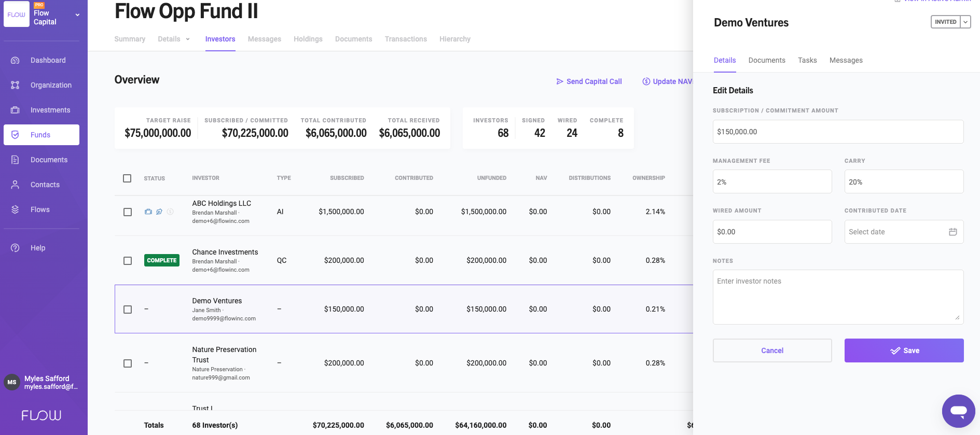Screen dimensions: 980x435
Task: Click the FLOW logo at sidebar bottom
Action: tap(42, 415)
